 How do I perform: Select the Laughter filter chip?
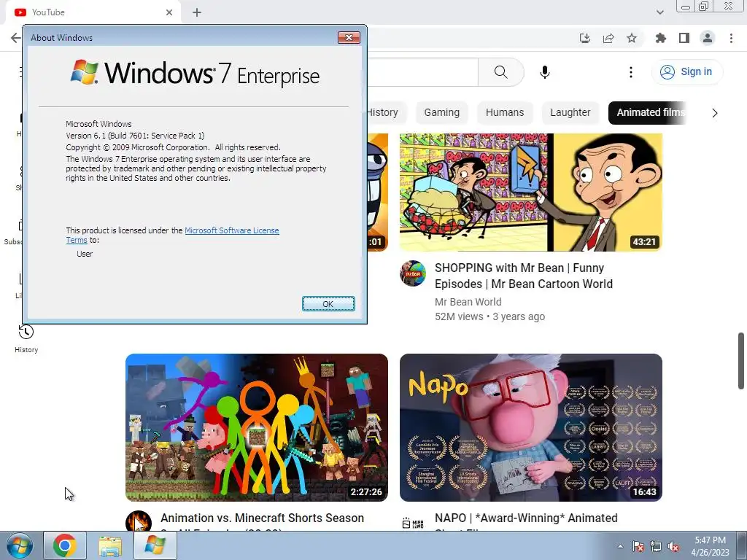pyautogui.click(x=570, y=113)
